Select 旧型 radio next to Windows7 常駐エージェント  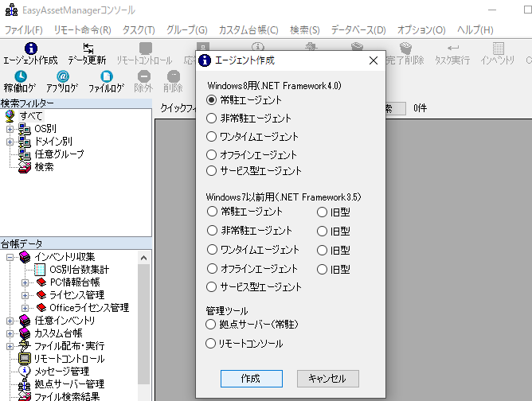(322, 212)
